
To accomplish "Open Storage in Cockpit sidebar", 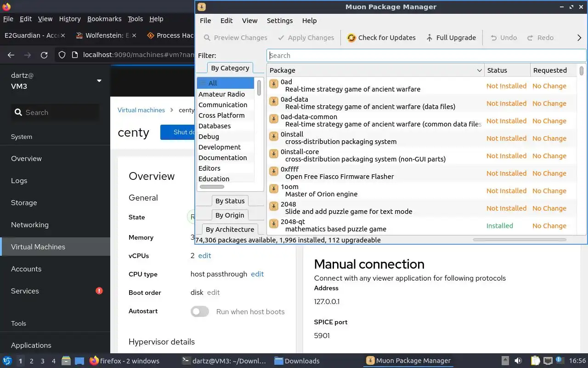I will click(55, 203).
